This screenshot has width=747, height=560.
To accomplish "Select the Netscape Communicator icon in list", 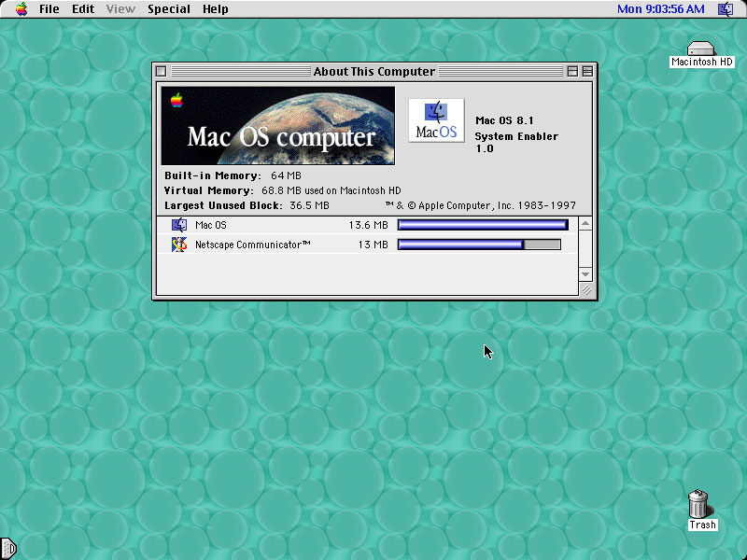I will [x=179, y=245].
